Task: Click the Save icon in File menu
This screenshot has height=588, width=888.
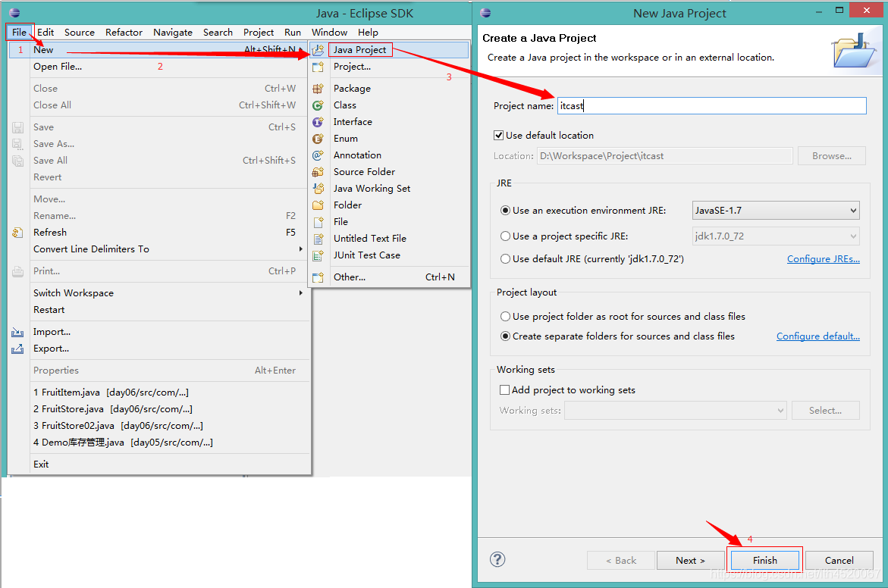Action: pyautogui.click(x=18, y=127)
